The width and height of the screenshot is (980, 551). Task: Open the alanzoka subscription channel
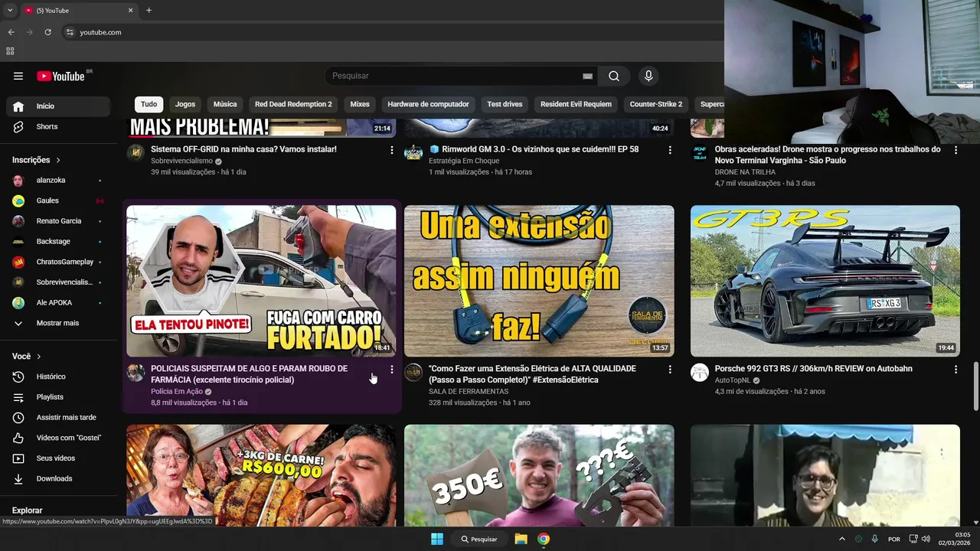pos(58,181)
